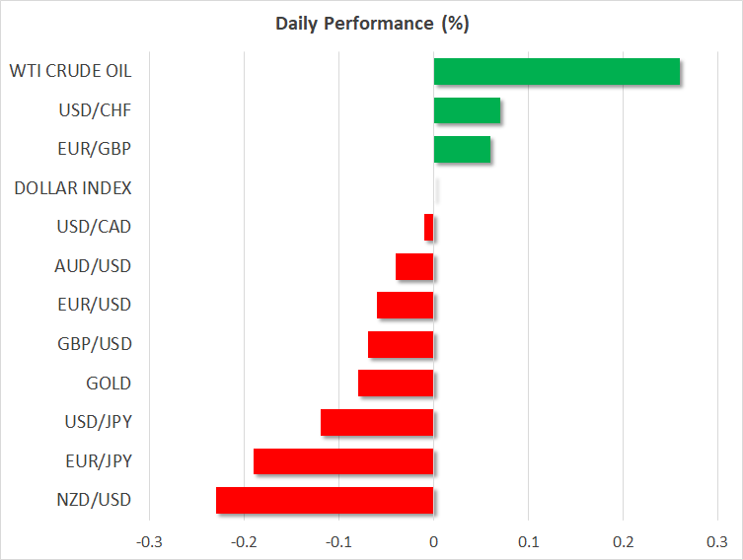Select the green EUR/GBP bar
Image resolution: width=743 pixels, height=560 pixels.
[462, 150]
